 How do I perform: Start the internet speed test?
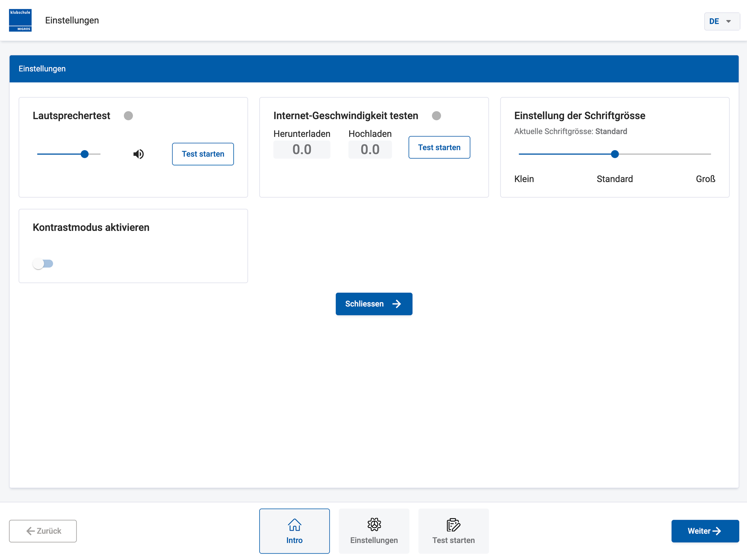click(439, 147)
